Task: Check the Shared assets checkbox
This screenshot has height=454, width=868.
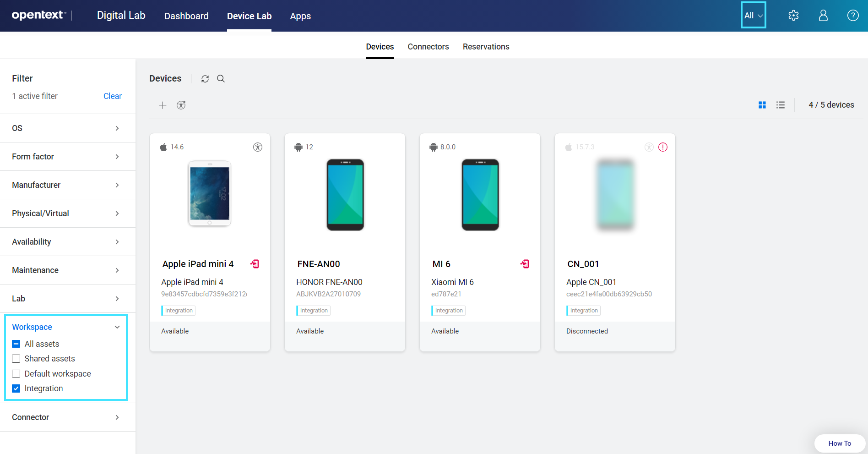Action: (16, 359)
